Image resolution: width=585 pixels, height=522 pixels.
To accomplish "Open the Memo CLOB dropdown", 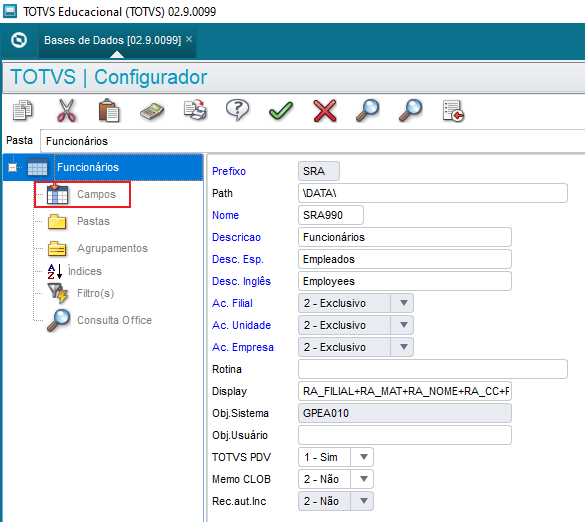I will coord(364,479).
